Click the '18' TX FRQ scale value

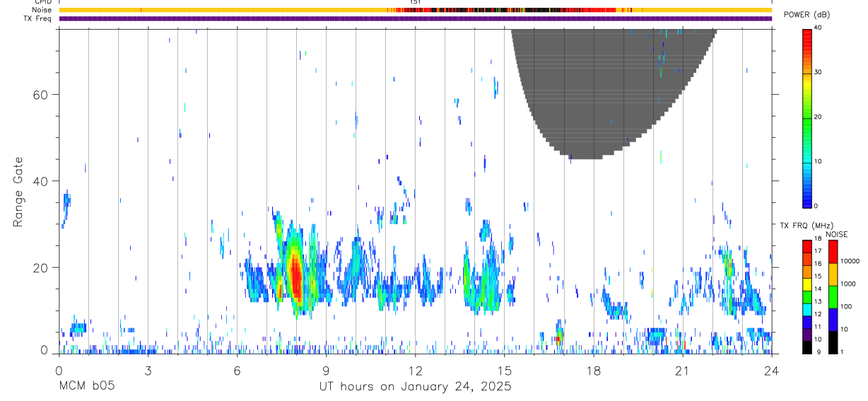[x=818, y=239]
